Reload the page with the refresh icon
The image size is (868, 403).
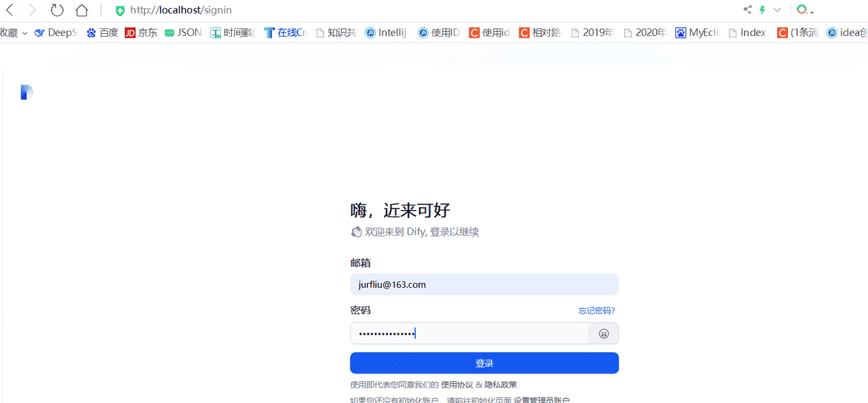57,10
